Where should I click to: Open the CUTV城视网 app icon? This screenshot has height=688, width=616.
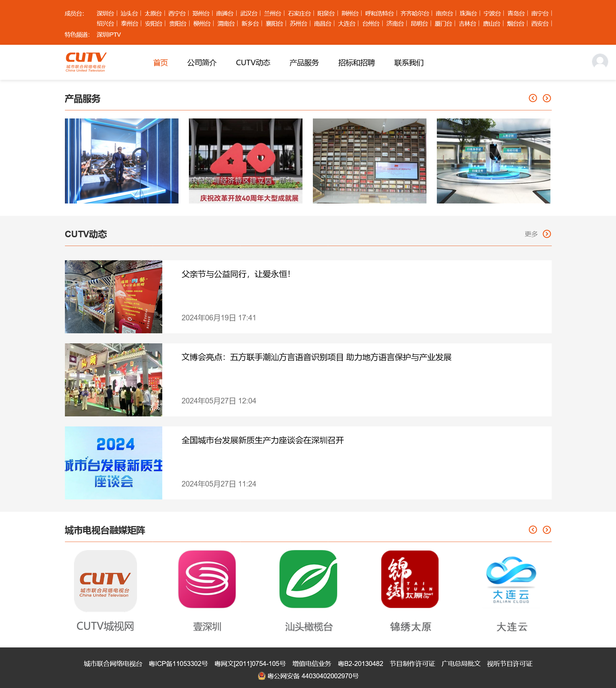coord(105,581)
